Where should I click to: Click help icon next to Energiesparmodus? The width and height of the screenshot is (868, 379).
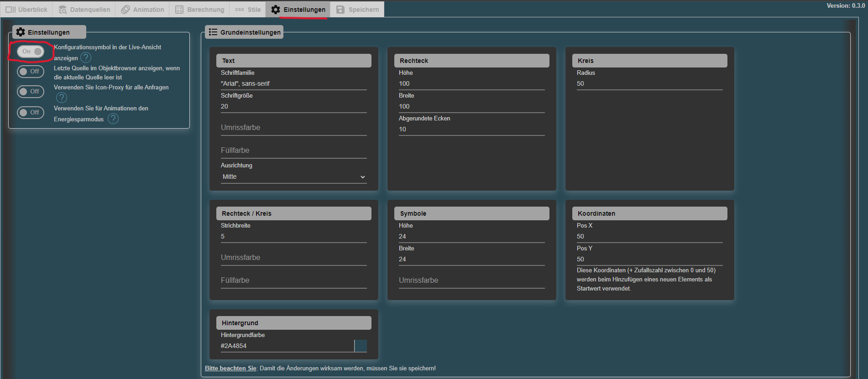point(113,119)
